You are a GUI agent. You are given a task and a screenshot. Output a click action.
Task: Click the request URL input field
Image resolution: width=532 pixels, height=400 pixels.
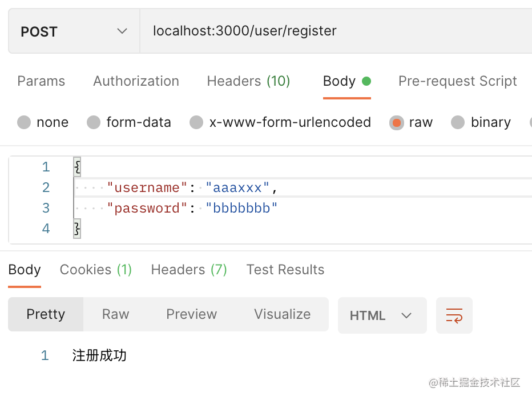tap(337, 31)
